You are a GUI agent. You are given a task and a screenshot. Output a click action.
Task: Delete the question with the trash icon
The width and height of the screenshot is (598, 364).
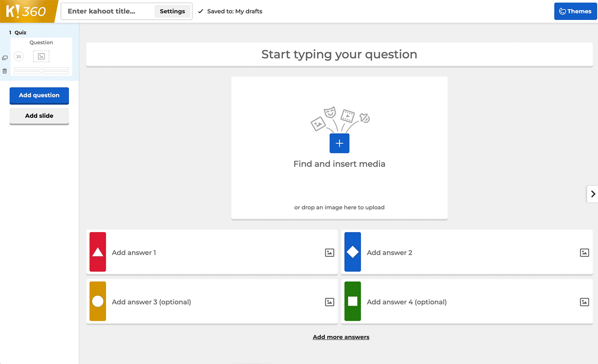4,71
